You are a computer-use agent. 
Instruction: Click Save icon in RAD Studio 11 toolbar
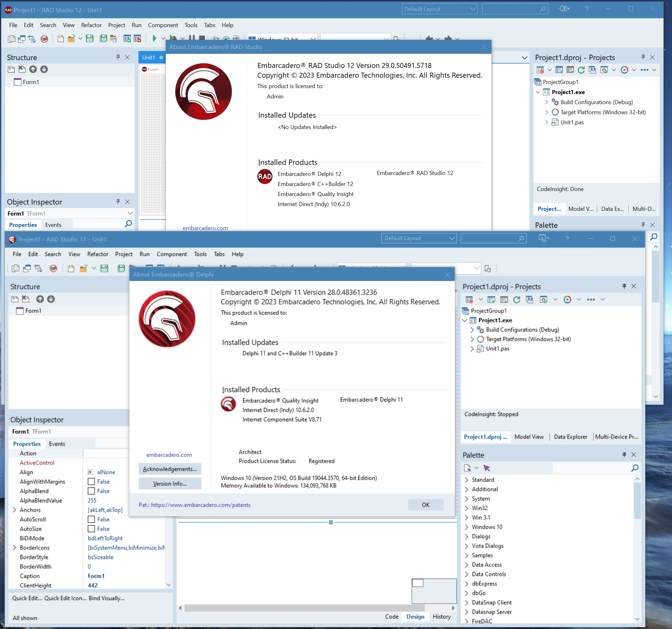104,268
